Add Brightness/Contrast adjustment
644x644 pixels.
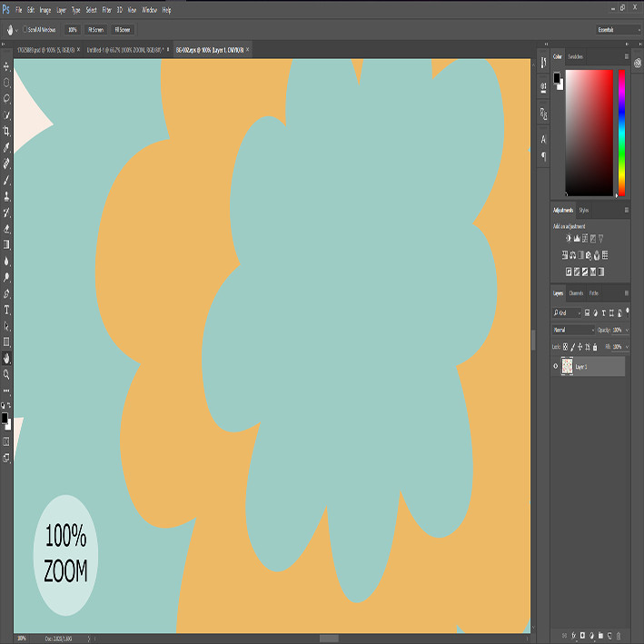coord(569,238)
